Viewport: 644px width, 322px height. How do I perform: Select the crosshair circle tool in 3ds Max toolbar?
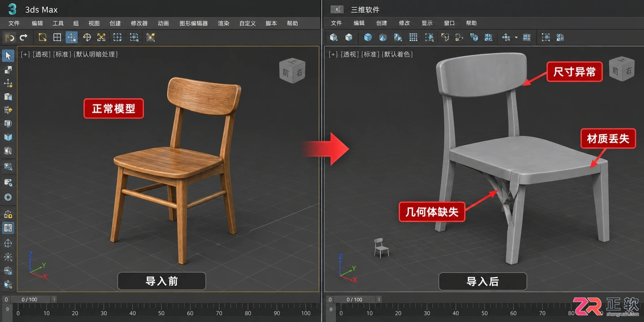click(x=87, y=37)
